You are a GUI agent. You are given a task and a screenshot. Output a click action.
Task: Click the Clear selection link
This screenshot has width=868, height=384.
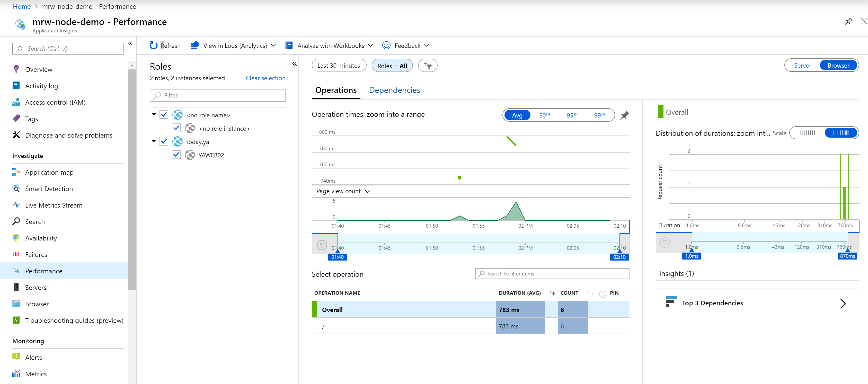265,78
